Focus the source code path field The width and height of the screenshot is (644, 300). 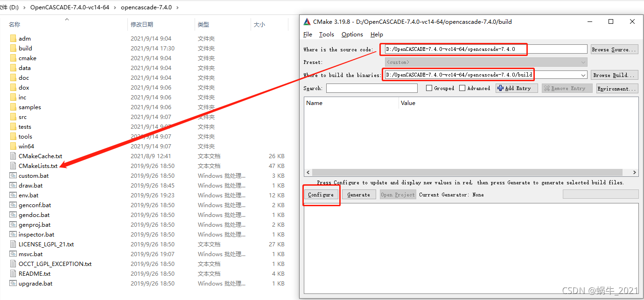click(x=485, y=49)
